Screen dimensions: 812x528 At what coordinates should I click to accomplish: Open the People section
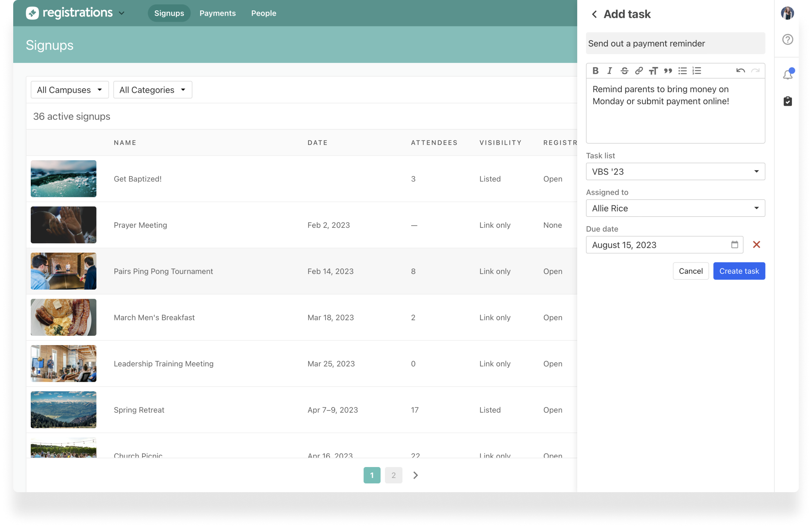(x=263, y=13)
